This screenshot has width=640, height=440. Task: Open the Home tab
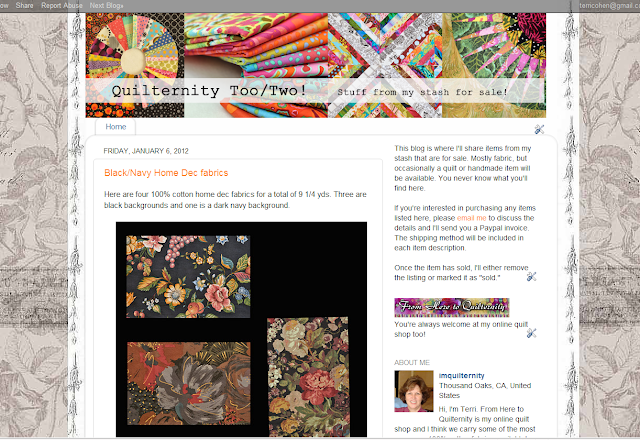tap(116, 127)
